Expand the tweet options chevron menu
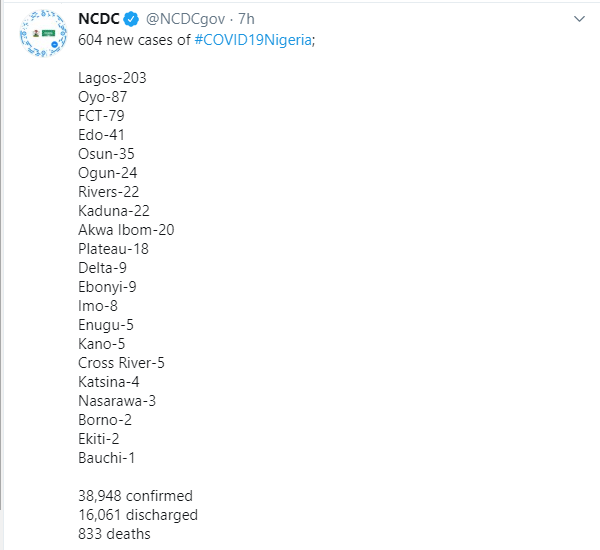This screenshot has height=550, width=600. pyautogui.click(x=579, y=19)
